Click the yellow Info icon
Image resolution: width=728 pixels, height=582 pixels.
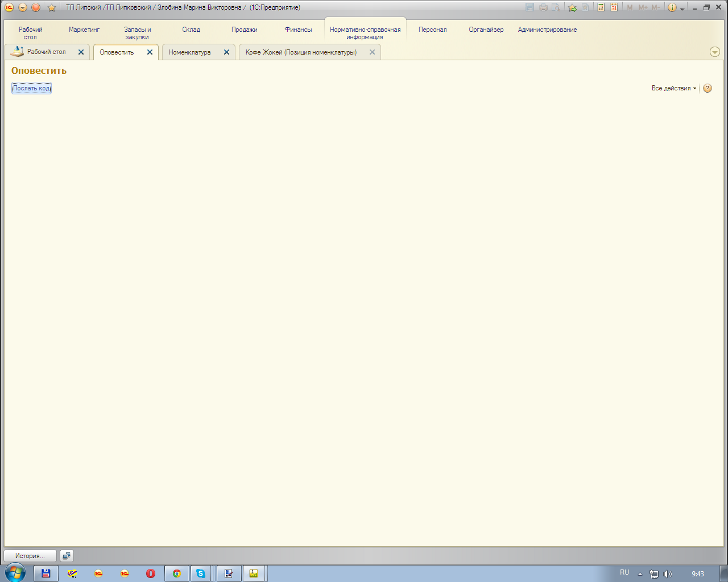point(672,7)
